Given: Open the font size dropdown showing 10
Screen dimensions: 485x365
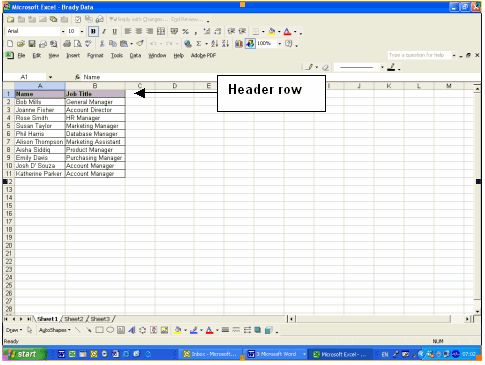Looking at the screenshot, I should click(82, 32).
